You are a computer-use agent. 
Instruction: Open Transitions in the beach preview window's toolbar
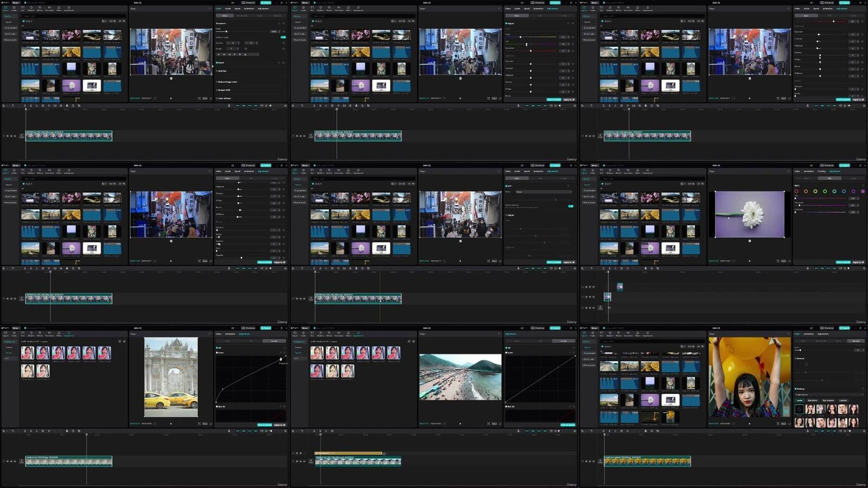coord(339,334)
